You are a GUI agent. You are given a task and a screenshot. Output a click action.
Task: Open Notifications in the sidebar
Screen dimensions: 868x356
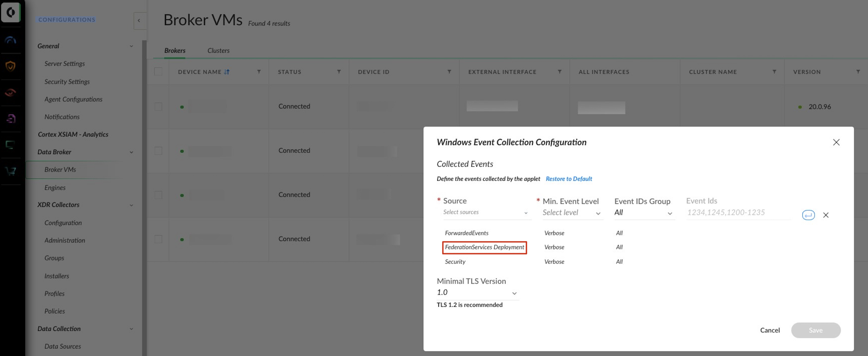tap(62, 117)
